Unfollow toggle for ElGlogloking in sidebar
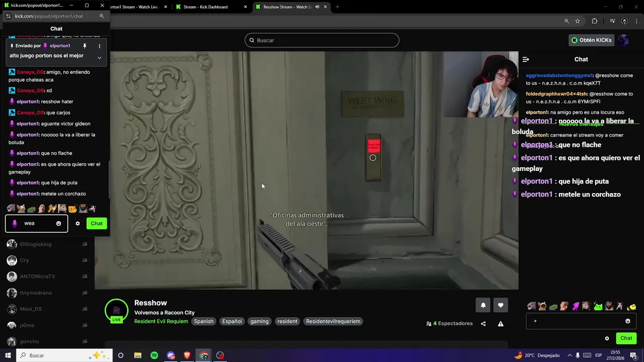The width and height of the screenshot is (644, 362). (85, 244)
